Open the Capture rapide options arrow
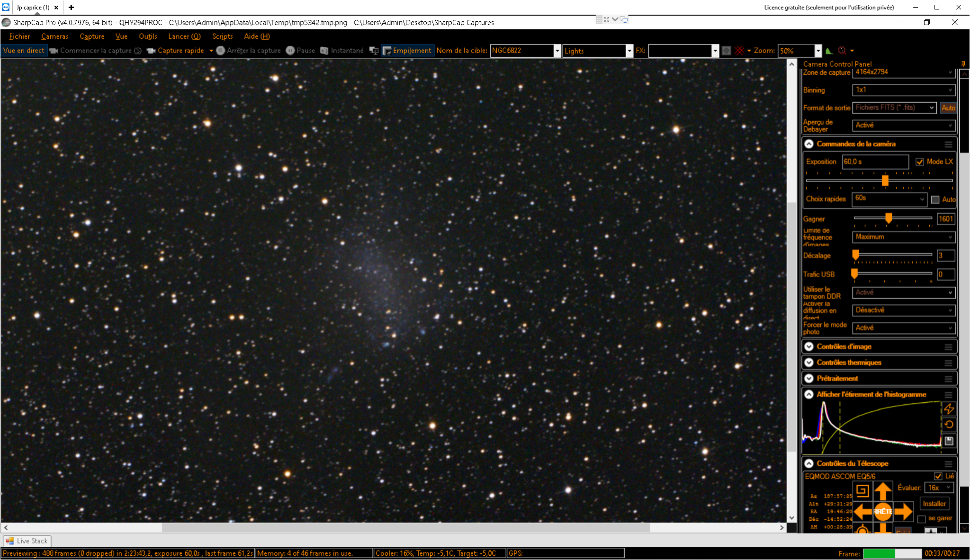 (x=211, y=51)
